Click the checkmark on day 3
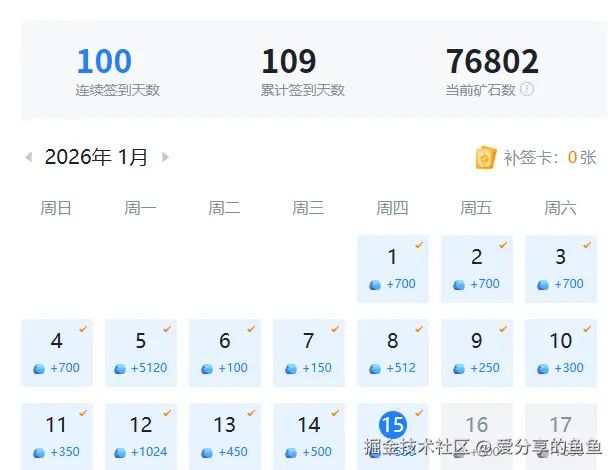616x470 pixels. pyautogui.click(x=587, y=245)
